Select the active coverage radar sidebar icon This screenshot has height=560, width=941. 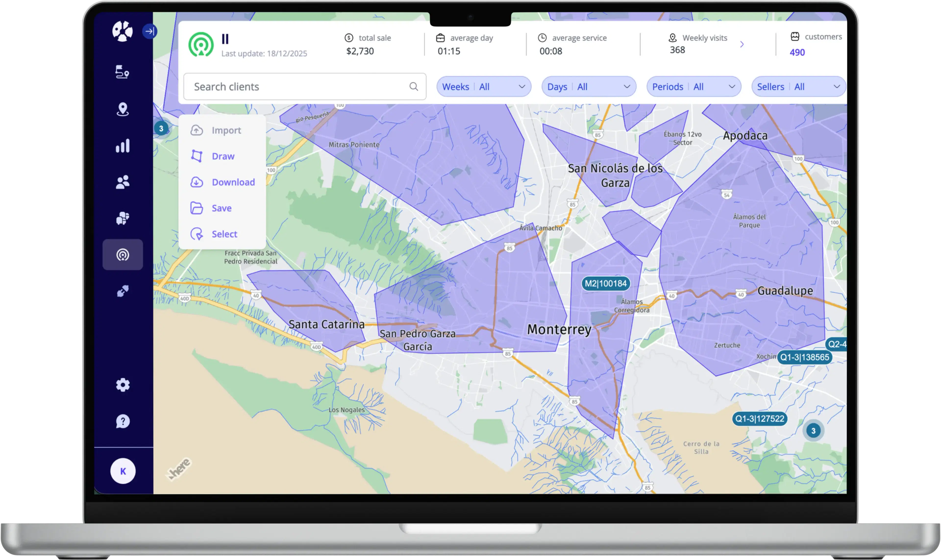[x=123, y=255]
